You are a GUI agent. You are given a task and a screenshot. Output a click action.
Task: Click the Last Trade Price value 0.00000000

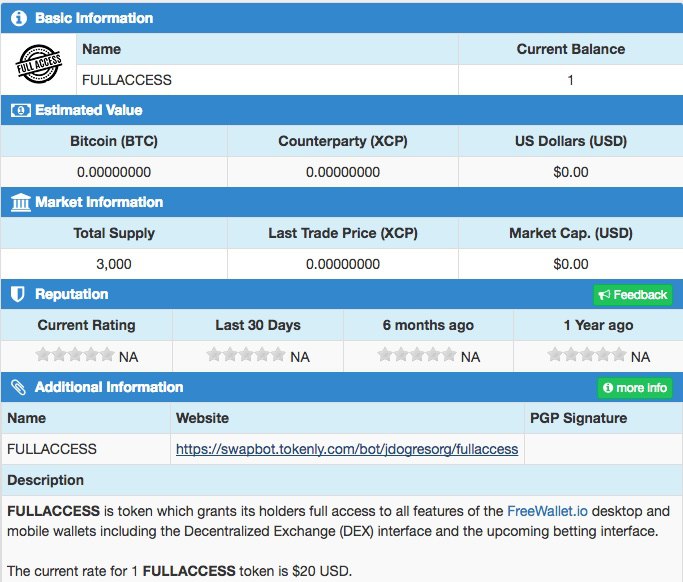tap(343, 264)
